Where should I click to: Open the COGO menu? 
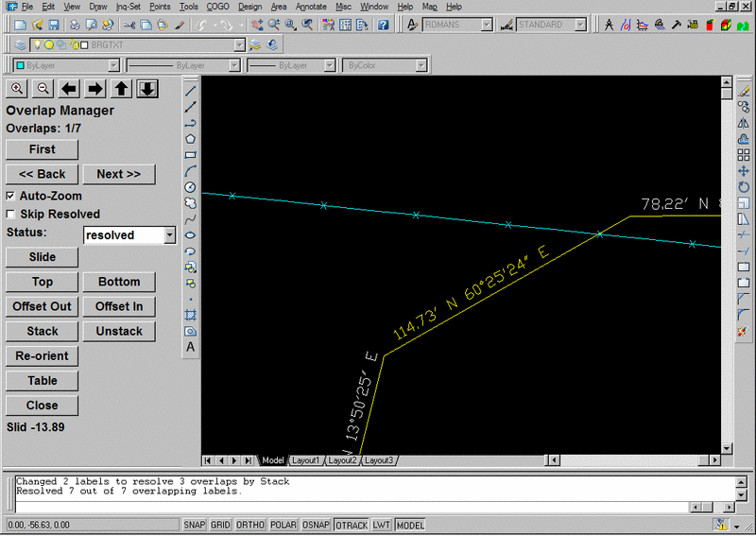point(217,7)
